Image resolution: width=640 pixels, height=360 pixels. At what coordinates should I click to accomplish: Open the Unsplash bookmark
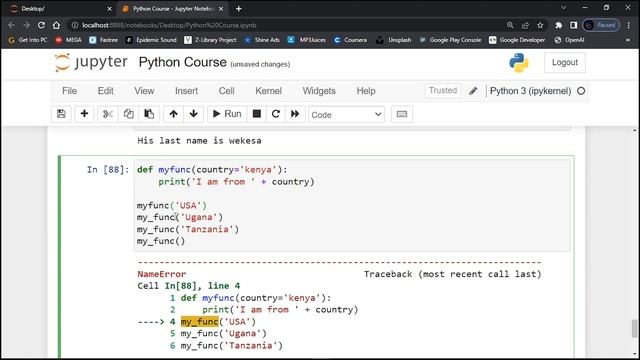pyautogui.click(x=394, y=40)
